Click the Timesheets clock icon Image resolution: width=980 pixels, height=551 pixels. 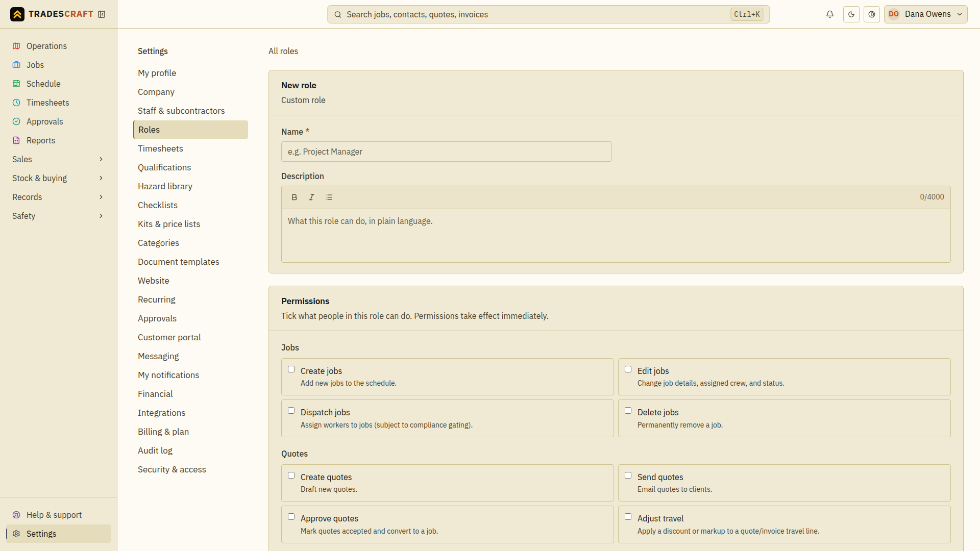click(16, 103)
